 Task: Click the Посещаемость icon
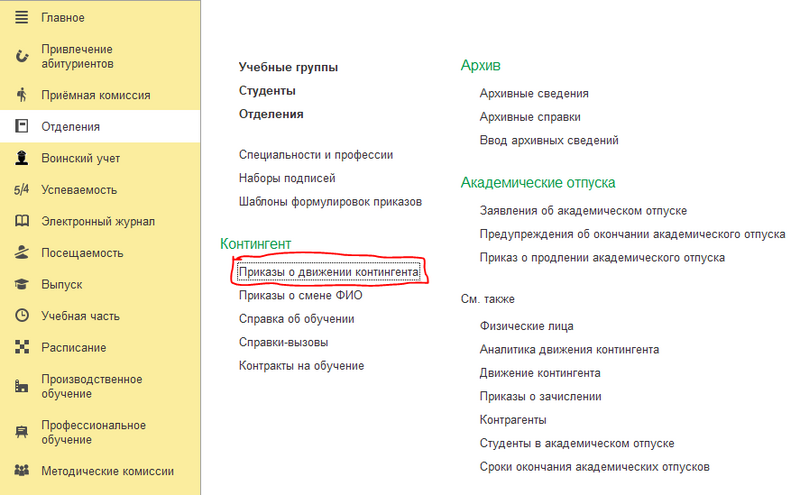[x=21, y=253]
